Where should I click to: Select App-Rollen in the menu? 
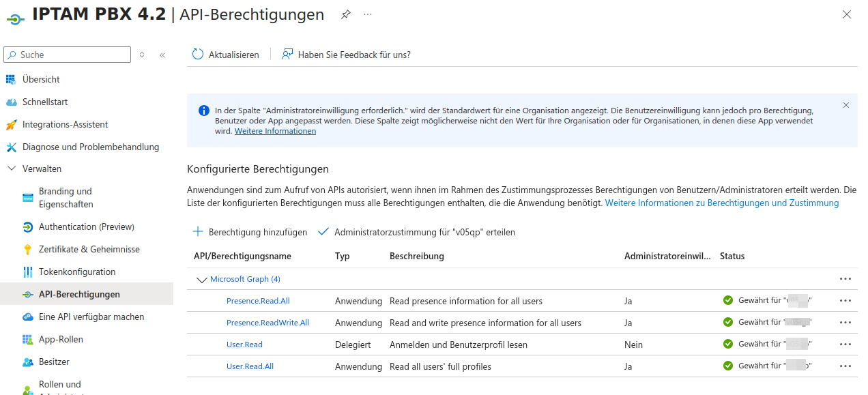(x=60, y=339)
